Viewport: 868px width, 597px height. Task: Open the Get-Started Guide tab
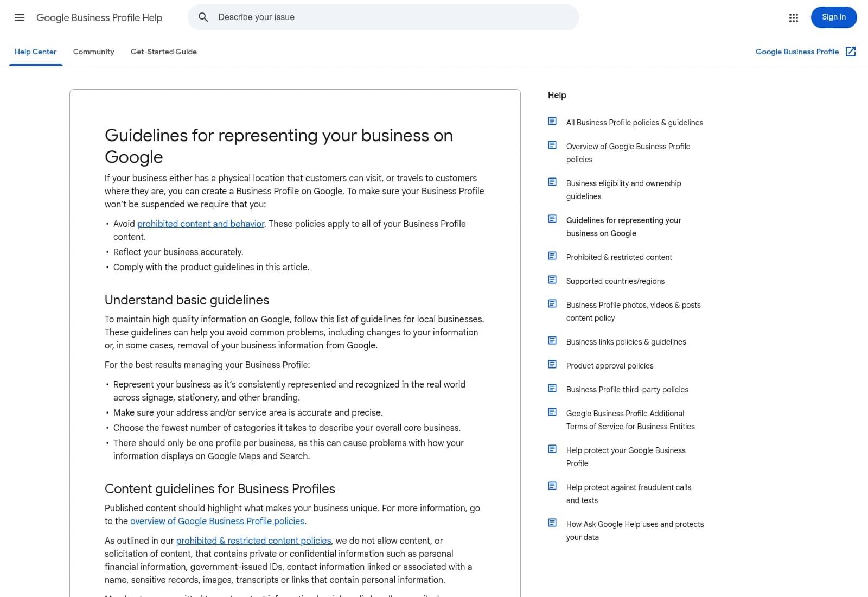[164, 52]
